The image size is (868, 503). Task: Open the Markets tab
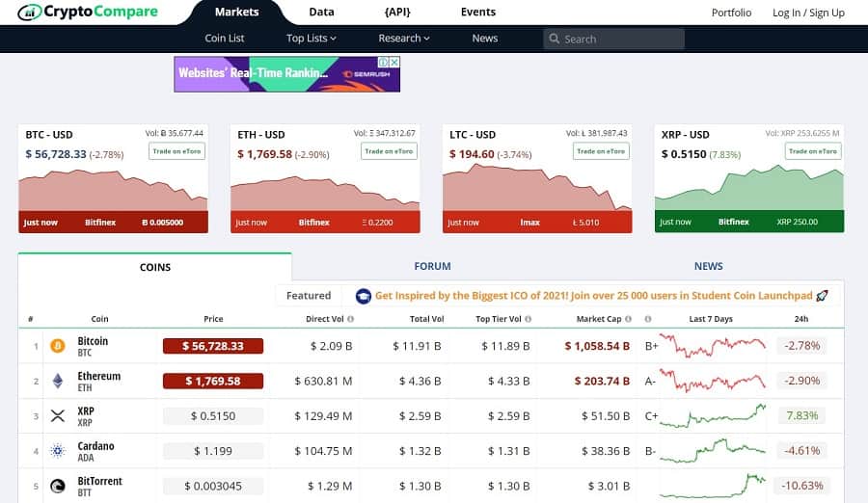point(237,13)
